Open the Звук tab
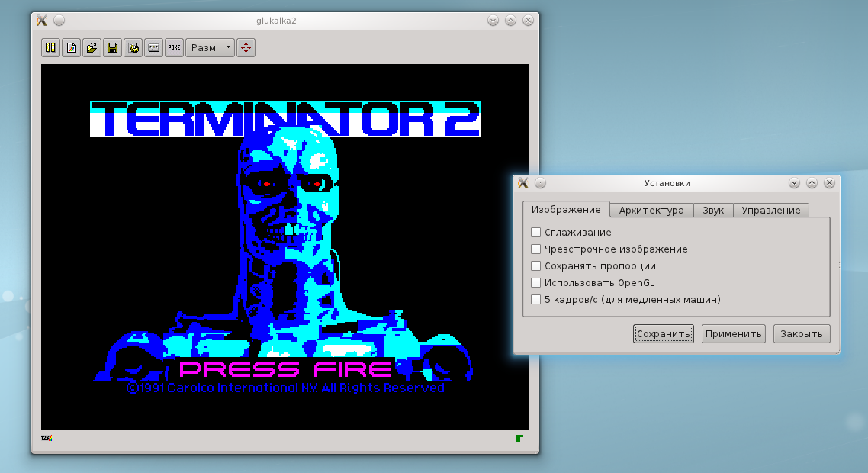This screenshot has height=473, width=868. point(714,211)
